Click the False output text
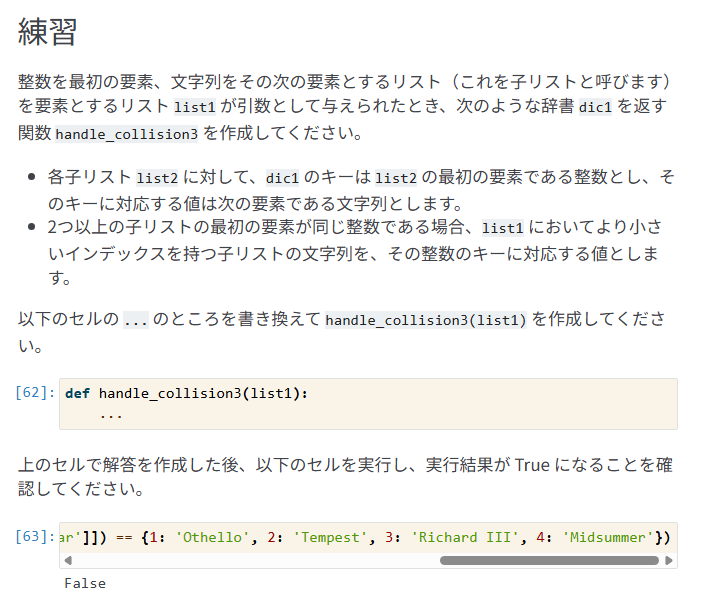 85,583
